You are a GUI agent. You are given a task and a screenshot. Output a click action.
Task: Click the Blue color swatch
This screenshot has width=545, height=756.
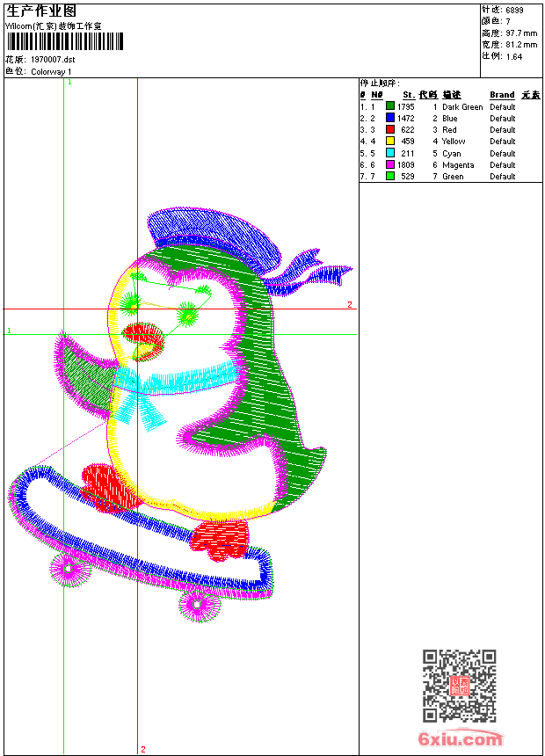tap(390, 118)
